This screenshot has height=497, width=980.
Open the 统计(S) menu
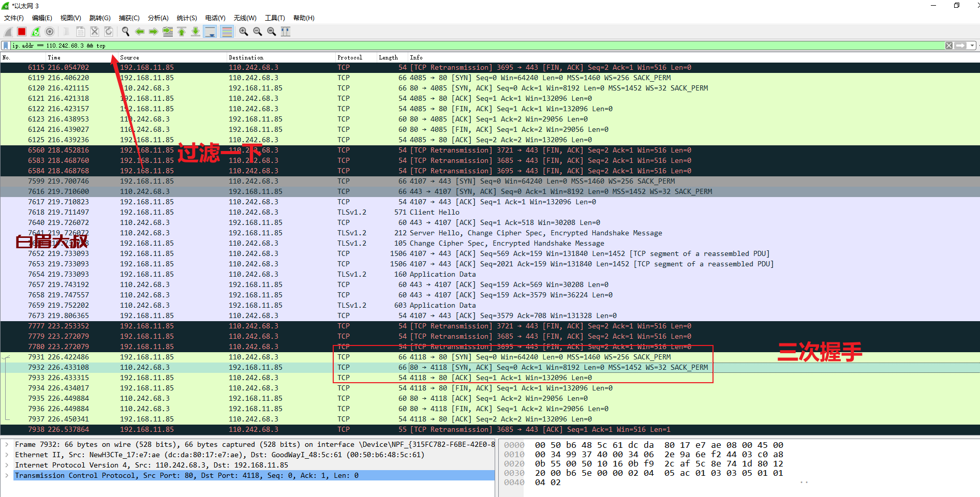[187, 18]
